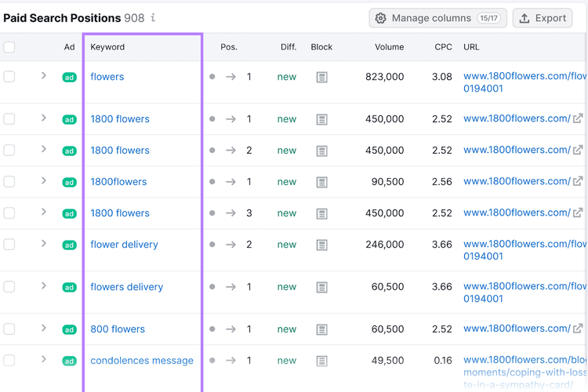Image resolution: width=588 pixels, height=392 pixels.
Task: Expand the flowers keyword row
Action: pos(43,76)
